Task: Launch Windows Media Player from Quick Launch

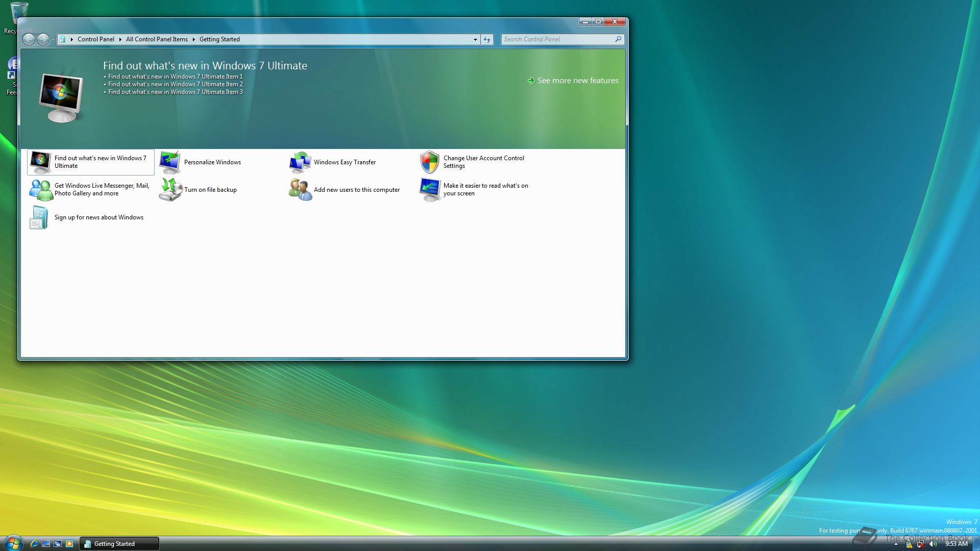Action: (x=69, y=544)
